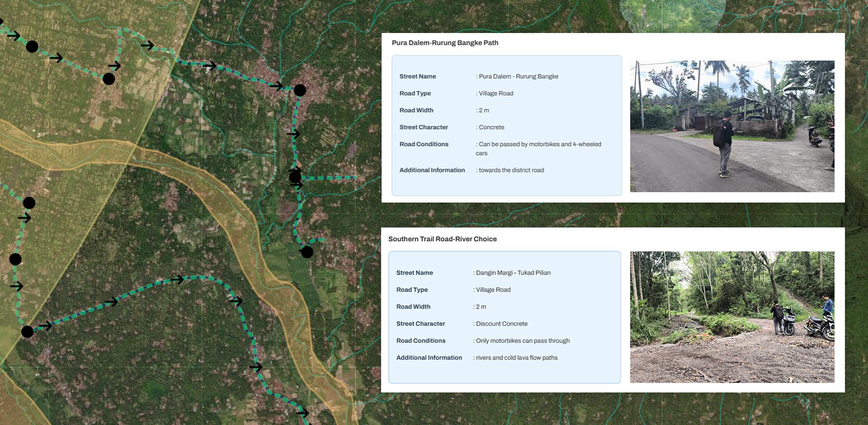Viewport: 868px width, 425px height.
Task: Click 'Road Width' label in Pura Dalem card
Action: pyautogui.click(x=416, y=110)
